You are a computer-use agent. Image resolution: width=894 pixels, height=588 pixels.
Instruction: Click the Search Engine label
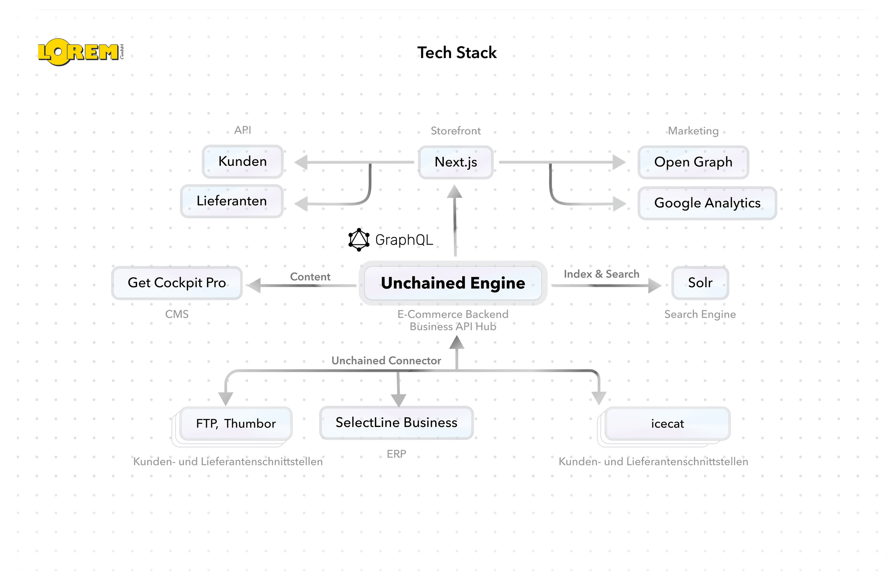(700, 314)
